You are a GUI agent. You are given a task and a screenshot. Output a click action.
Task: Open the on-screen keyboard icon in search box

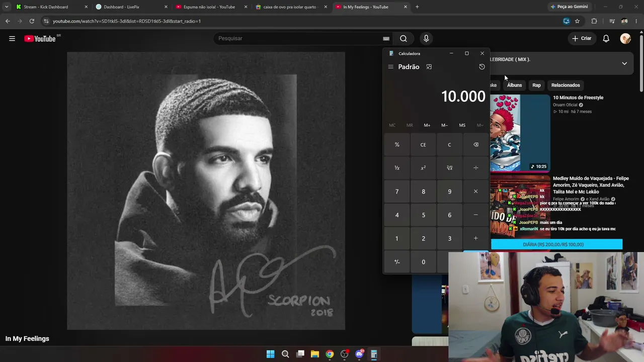click(x=386, y=38)
